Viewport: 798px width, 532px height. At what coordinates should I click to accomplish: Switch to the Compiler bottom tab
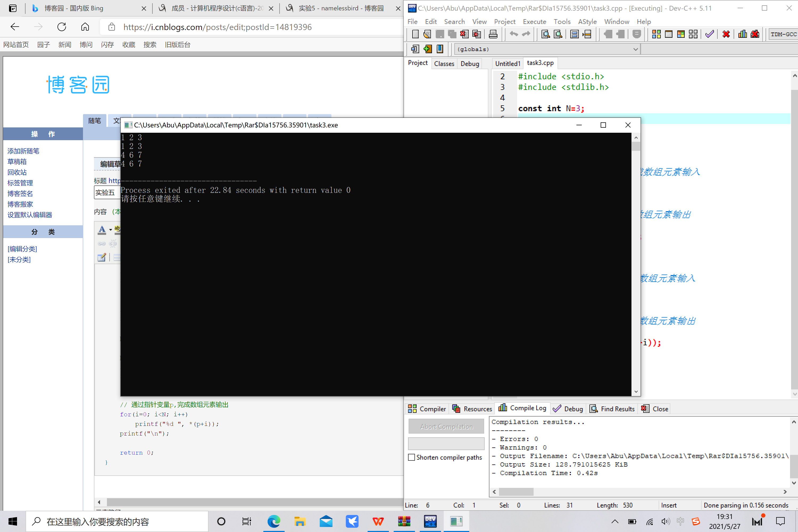tap(427, 409)
